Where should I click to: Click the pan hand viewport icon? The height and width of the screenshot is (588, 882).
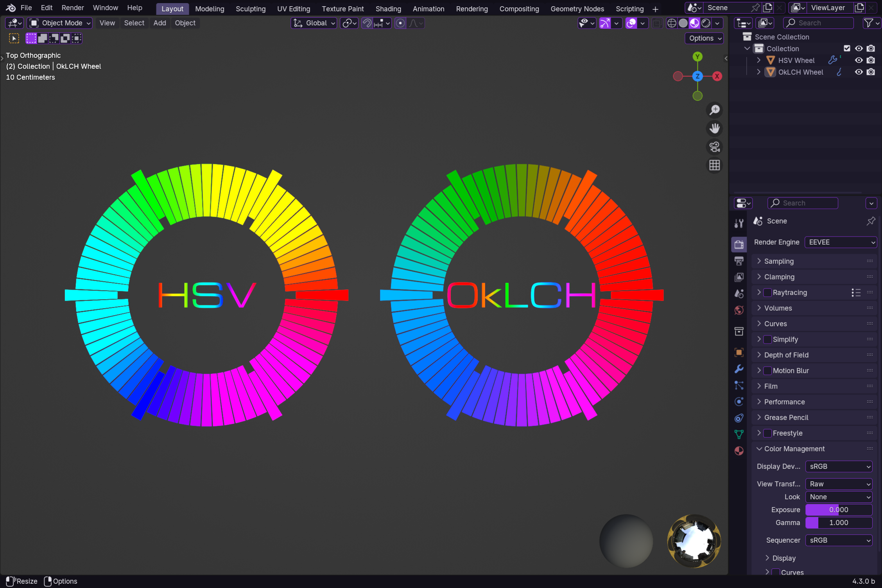pyautogui.click(x=714, y=128)
